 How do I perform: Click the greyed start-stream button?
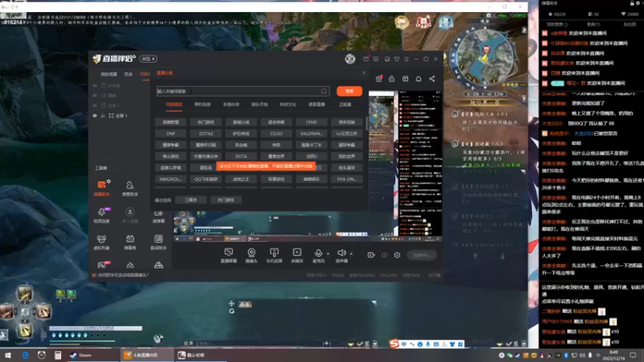[x=421, y=255]
